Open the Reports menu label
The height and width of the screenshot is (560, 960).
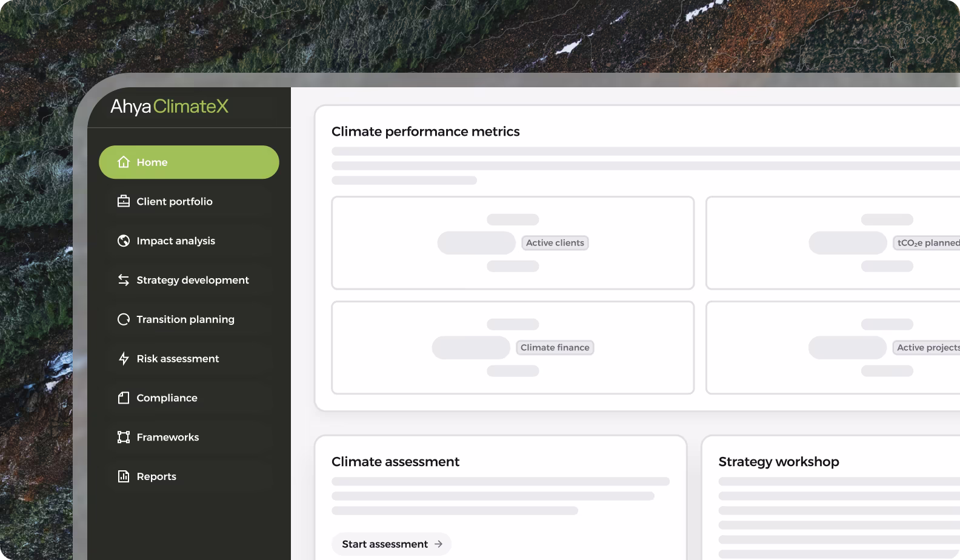[x=156, y=476]
